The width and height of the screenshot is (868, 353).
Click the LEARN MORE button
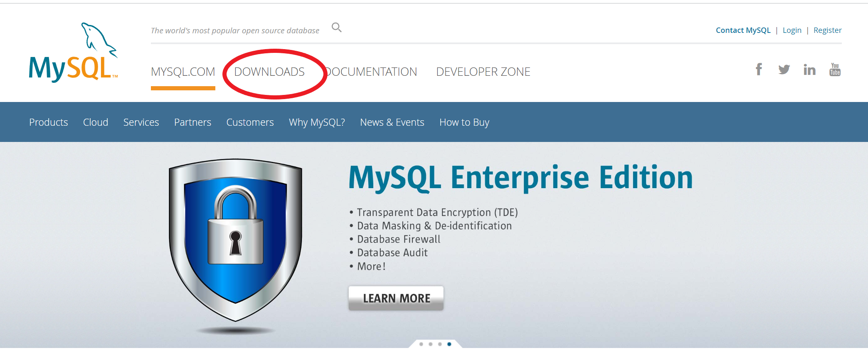point(396,298)
